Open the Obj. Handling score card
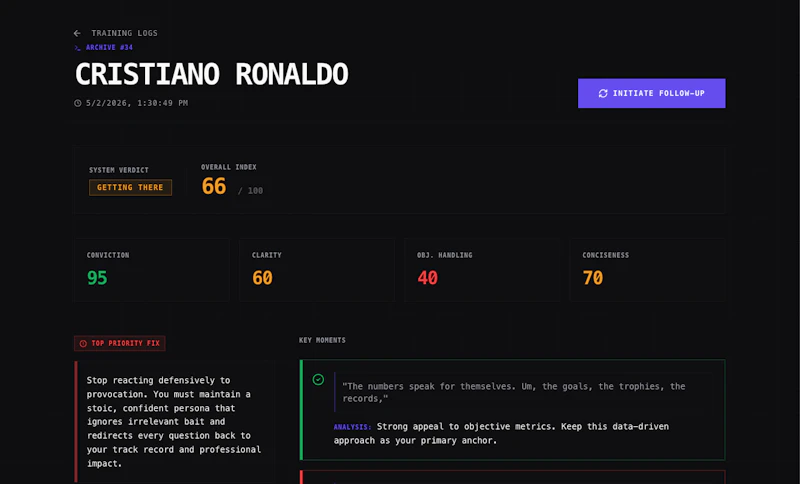 [482, 270]
